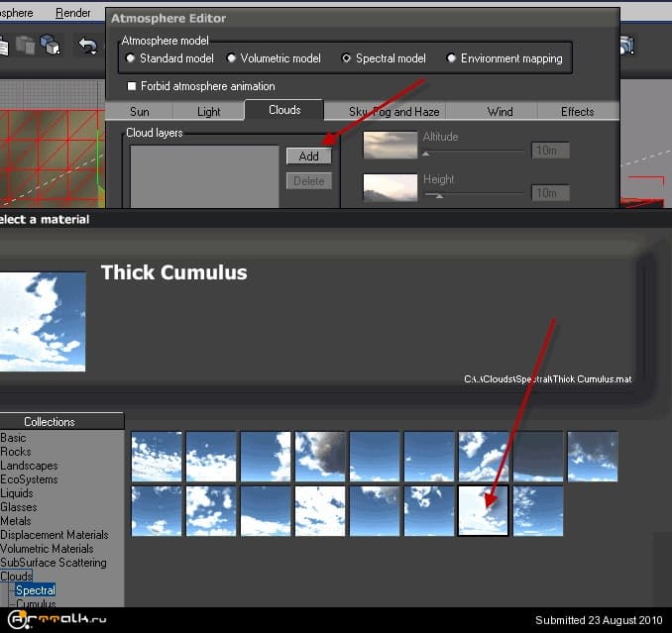Select the Clouds collection

pos(16,577)
